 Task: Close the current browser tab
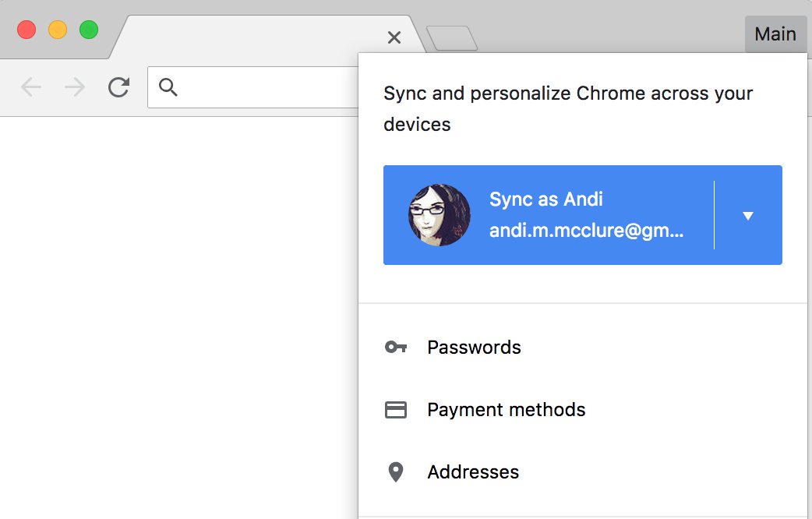click(x=394, y=37)
